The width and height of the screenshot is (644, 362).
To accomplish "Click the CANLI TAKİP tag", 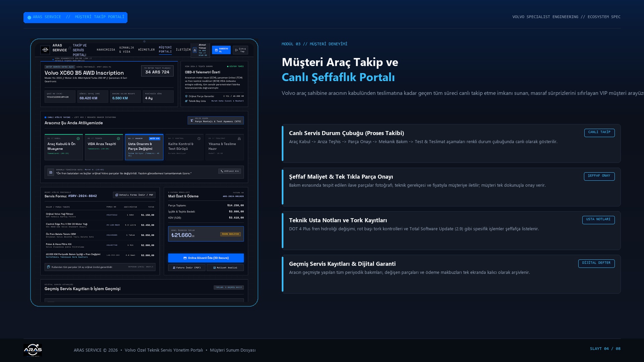I will click(x=599, y=133).
